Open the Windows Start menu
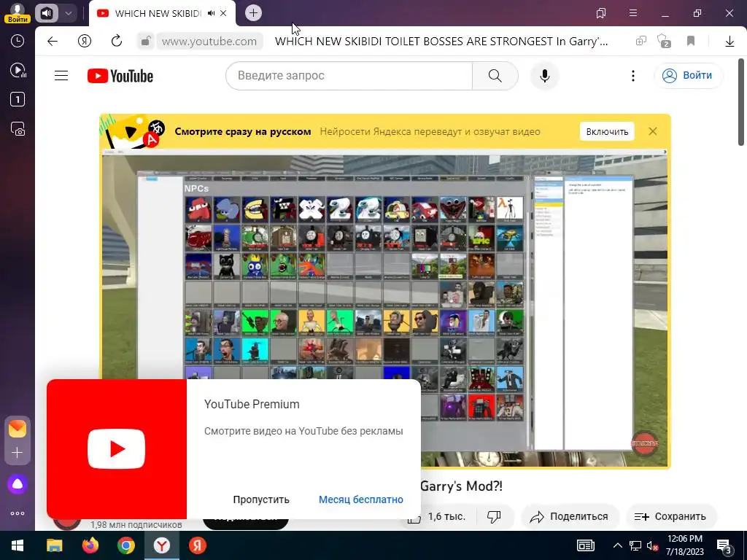Viewport: 747px width, 560px height. (x=18, y=545)
